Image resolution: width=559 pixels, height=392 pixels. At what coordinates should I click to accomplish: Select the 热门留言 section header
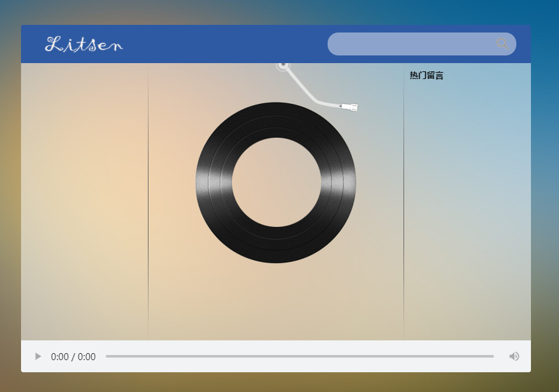[426, 75]
